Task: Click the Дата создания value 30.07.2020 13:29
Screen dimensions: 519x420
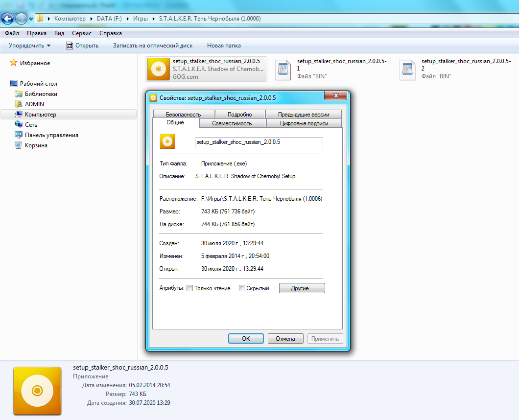Action: [149, 403]
